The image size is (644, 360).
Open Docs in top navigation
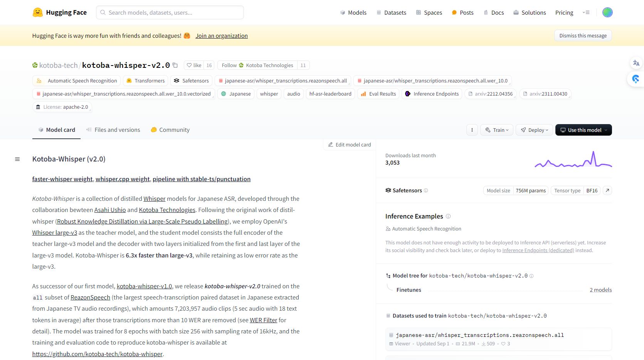494,12
